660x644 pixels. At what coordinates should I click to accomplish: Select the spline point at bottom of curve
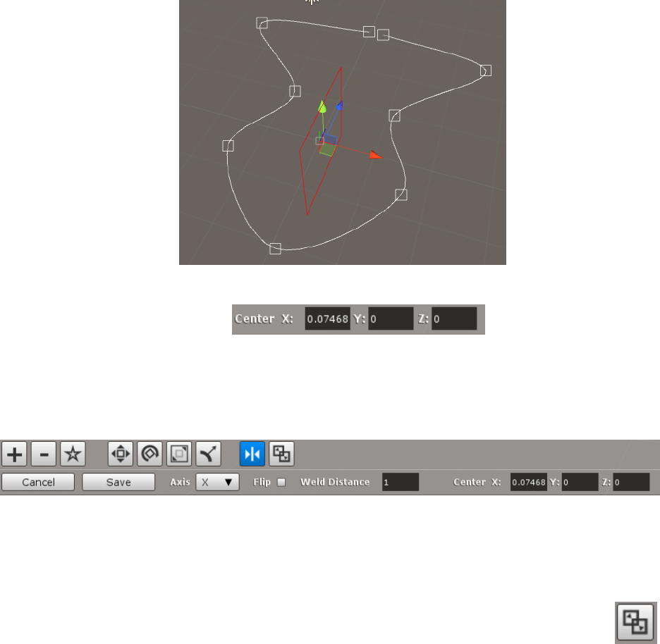pyautogui.click(x=275, y=249)
